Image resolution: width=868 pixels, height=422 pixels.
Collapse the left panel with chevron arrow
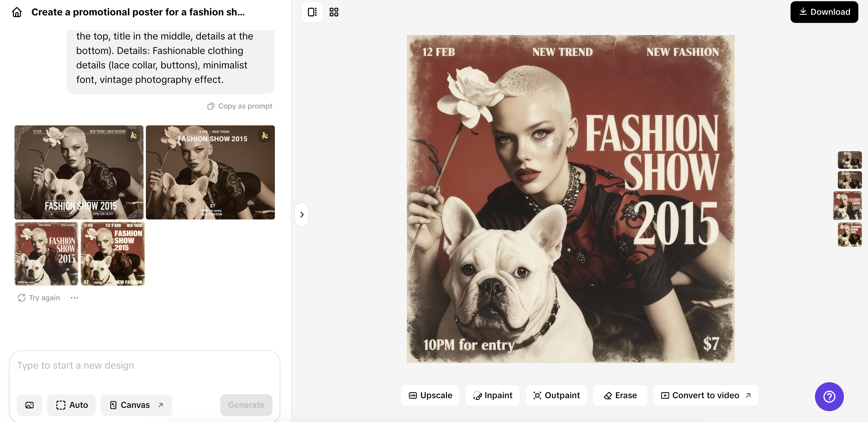click(302, 215)
